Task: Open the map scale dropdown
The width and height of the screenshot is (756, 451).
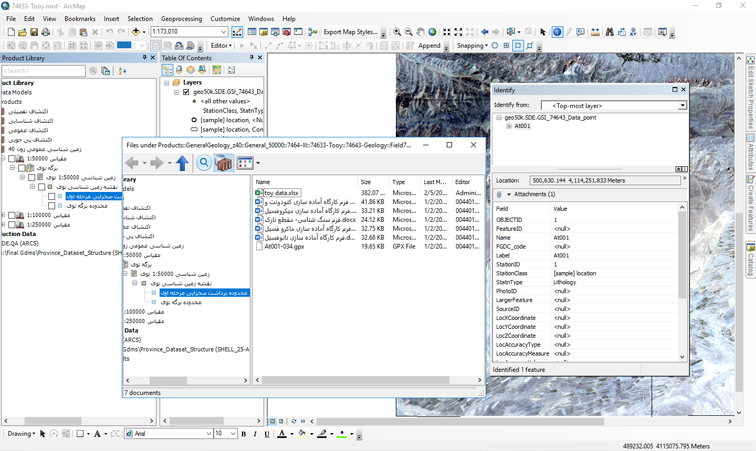Action: [x=224, y=32]
